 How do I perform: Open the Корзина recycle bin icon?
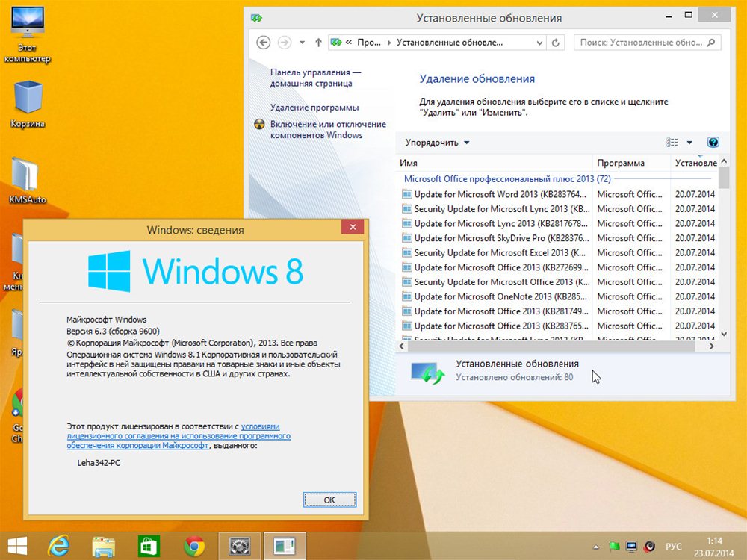pyautogui.click(x=28, y=105)
